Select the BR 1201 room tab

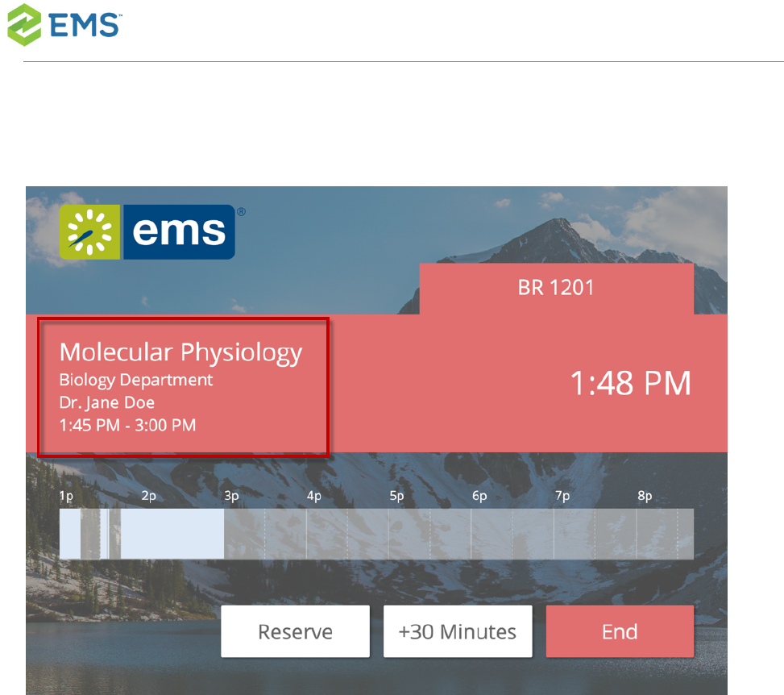pos(556,288)
